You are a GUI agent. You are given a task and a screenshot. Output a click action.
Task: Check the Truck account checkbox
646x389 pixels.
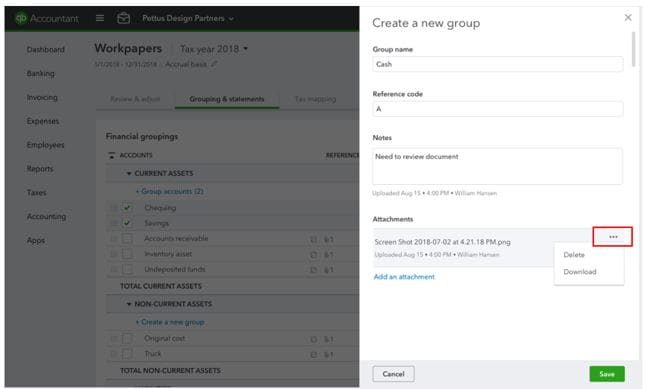pos(127,354)
